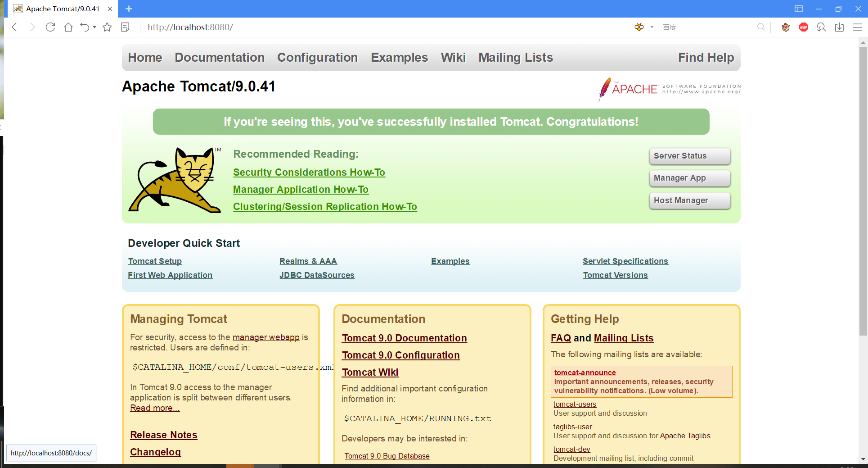Open the Examples nav item
Screen dimensions: 868x468
(x=399, y=58)
